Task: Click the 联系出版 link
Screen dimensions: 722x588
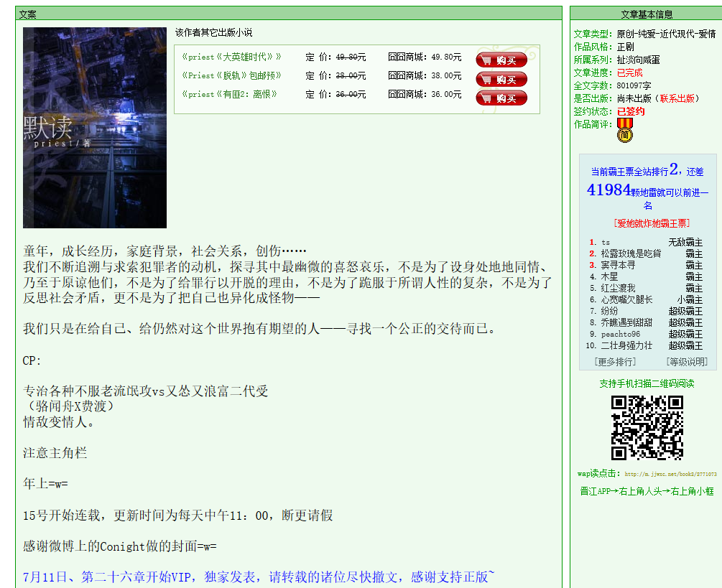Action: click(677, 98)
